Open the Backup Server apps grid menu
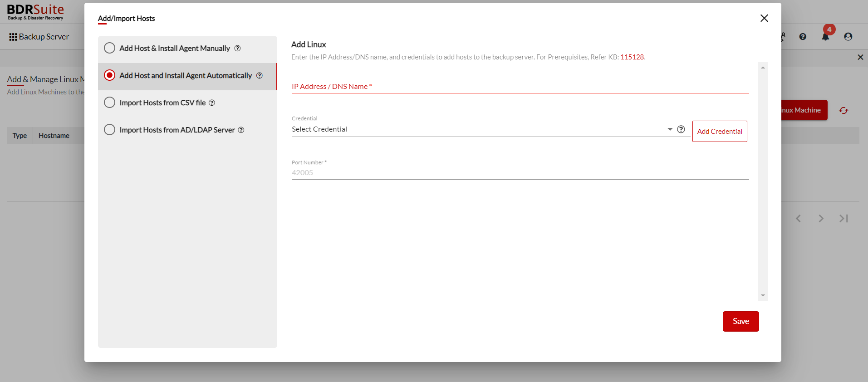Image resolution: width=868 pixels, height=382 pixels. pos(13,37)
